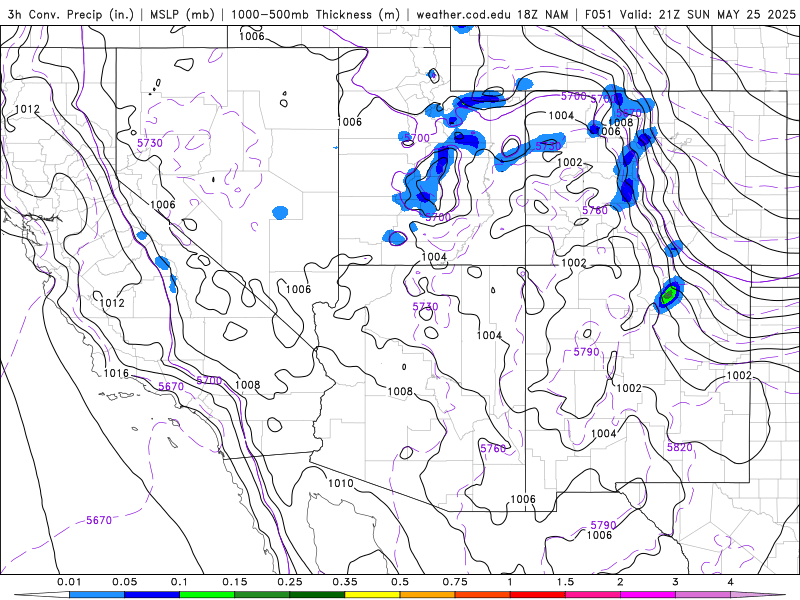
Task: Click the "0.35" legend value
Action: [x=345, y=582]
